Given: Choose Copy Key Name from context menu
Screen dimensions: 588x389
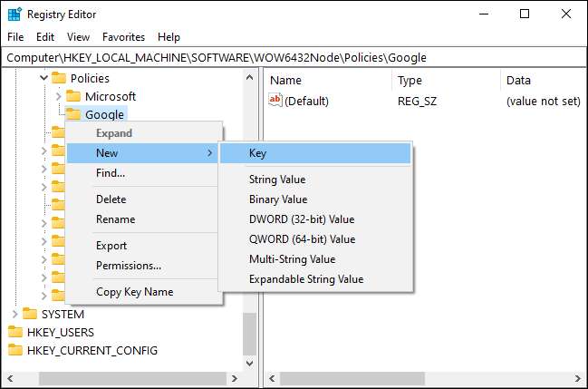Looking at the screenshot, I should (x=134, y=292).
